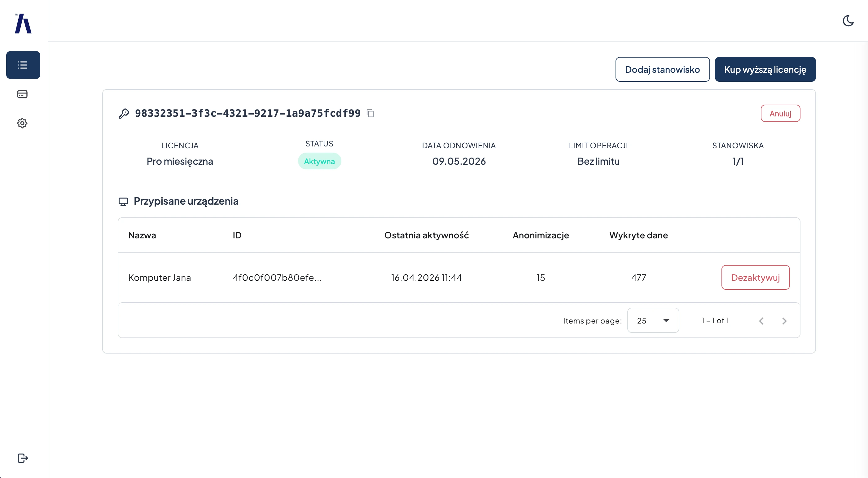Select the Komputer Jana device name
The width and height of the screenshot is (868, 478).
159,278
